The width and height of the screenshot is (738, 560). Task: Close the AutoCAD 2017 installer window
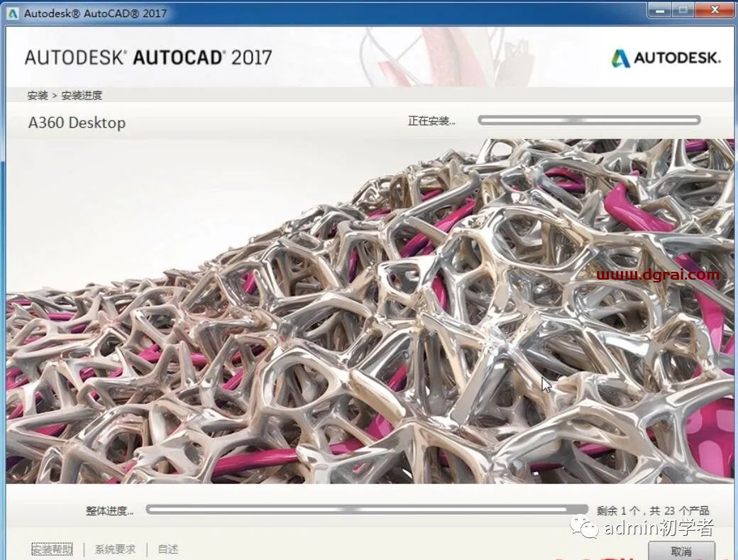click(715, 10)
